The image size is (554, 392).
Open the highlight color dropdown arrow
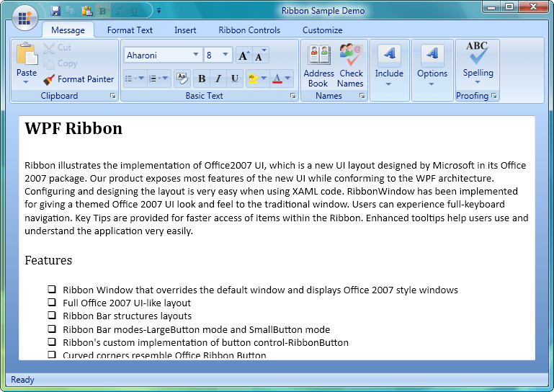[x=264, y=78]
